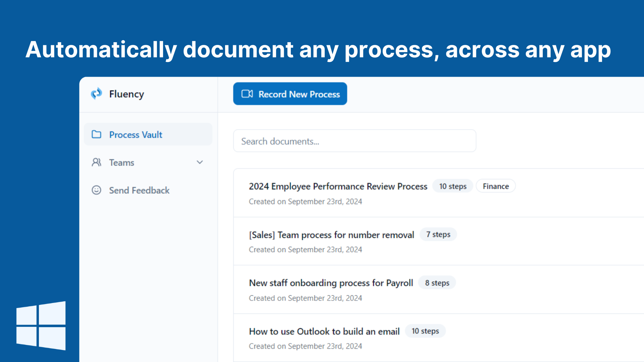Open How to use Outlook document
The width and height of the screenshot is (644, 362).
[324, 331]
